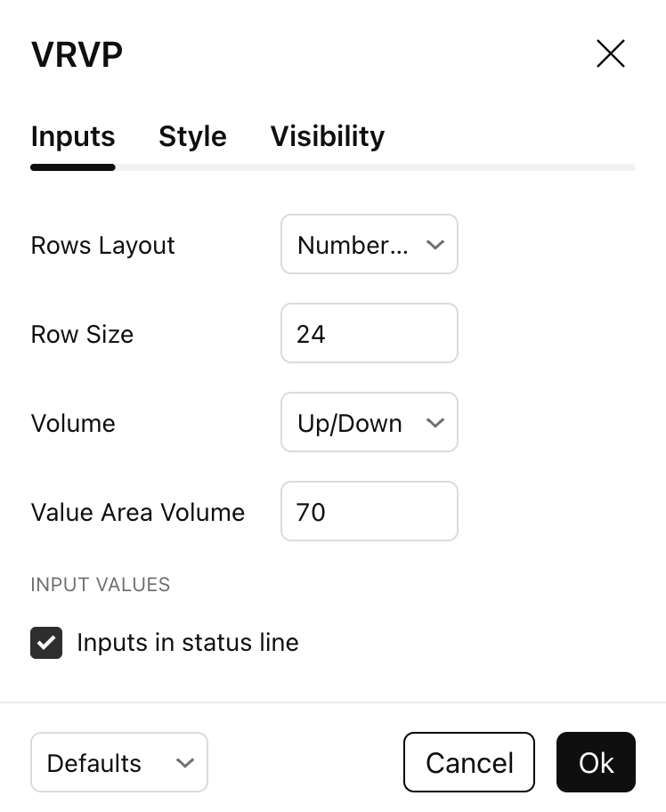Click the INPUT VALUES section header
The width and height of the screenshot is (666, 812).
[x=100, y=585]
